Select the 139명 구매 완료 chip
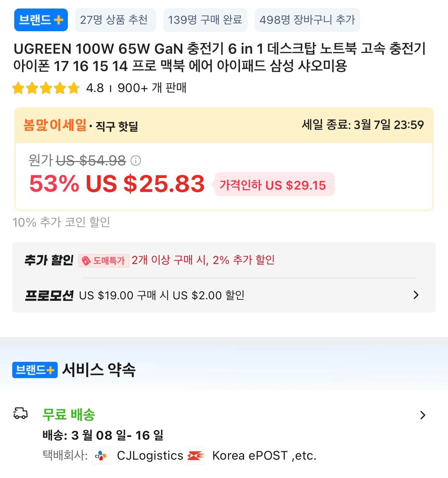Image resolution: width=448 pixels, height=478 pixels. click(x=205, y=20)
